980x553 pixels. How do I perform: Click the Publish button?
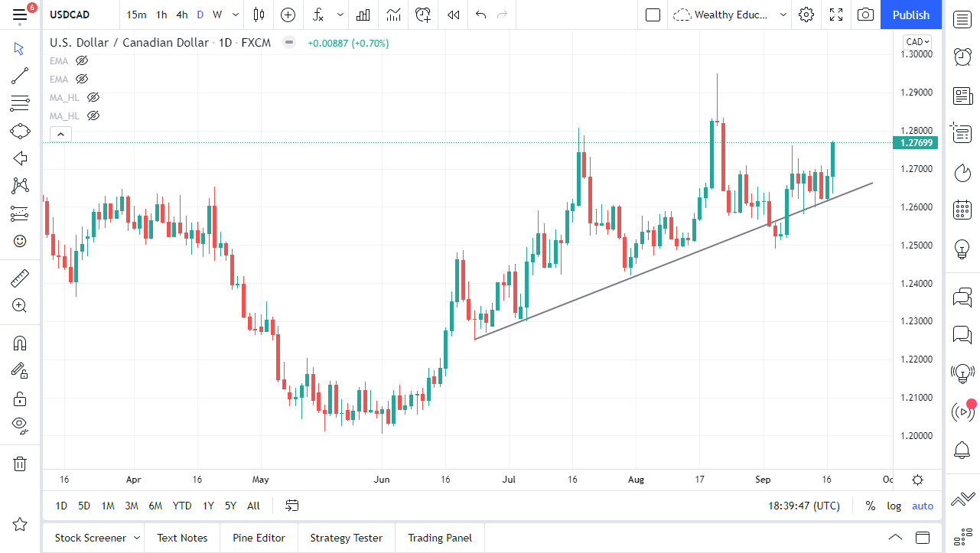(910, 15)
